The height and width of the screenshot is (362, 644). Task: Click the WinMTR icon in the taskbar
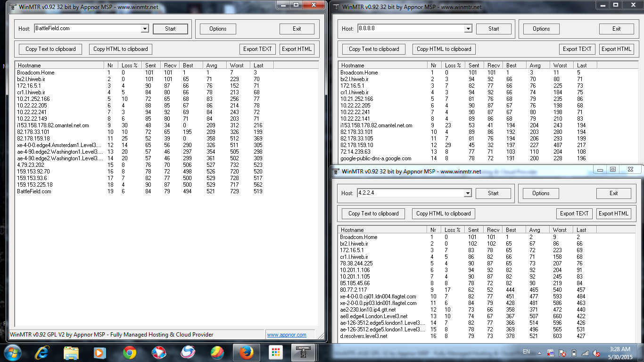(304, 352)
